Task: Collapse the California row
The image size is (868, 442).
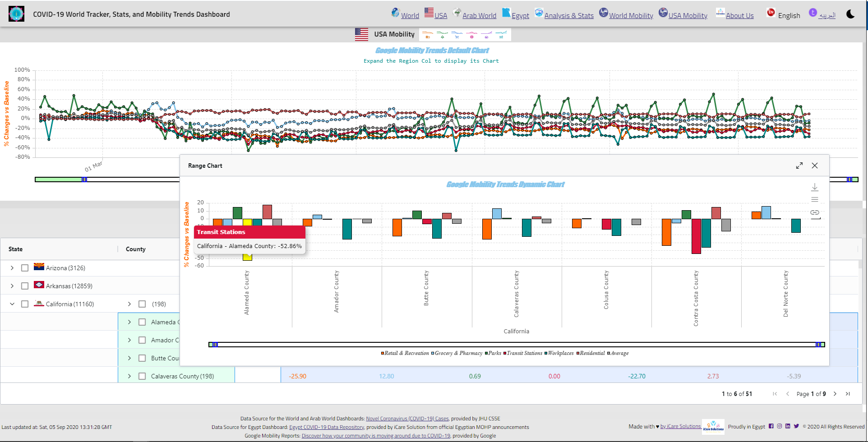Action: 12,304
